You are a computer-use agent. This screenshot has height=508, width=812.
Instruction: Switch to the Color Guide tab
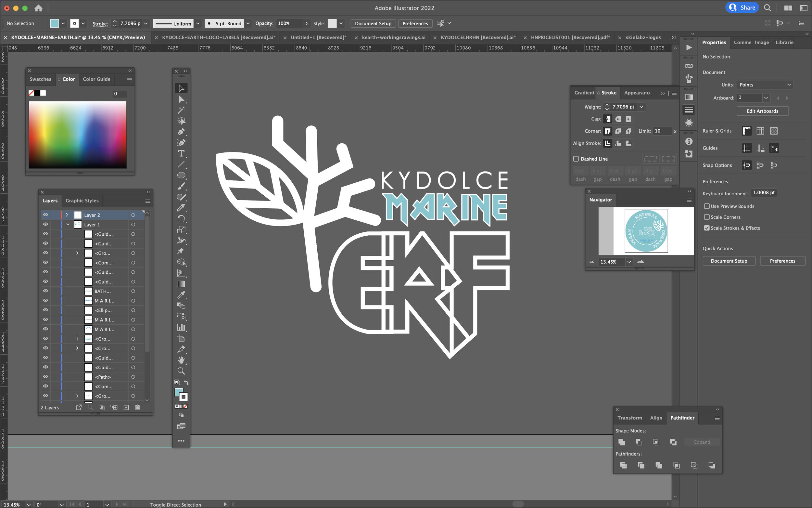click(x=96, y=79)
